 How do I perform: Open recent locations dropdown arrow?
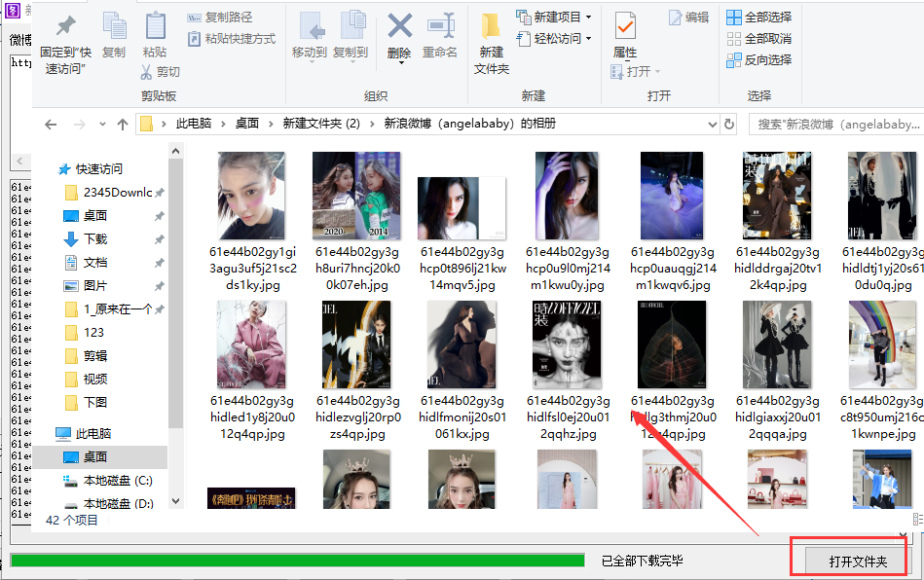(102, 125)
